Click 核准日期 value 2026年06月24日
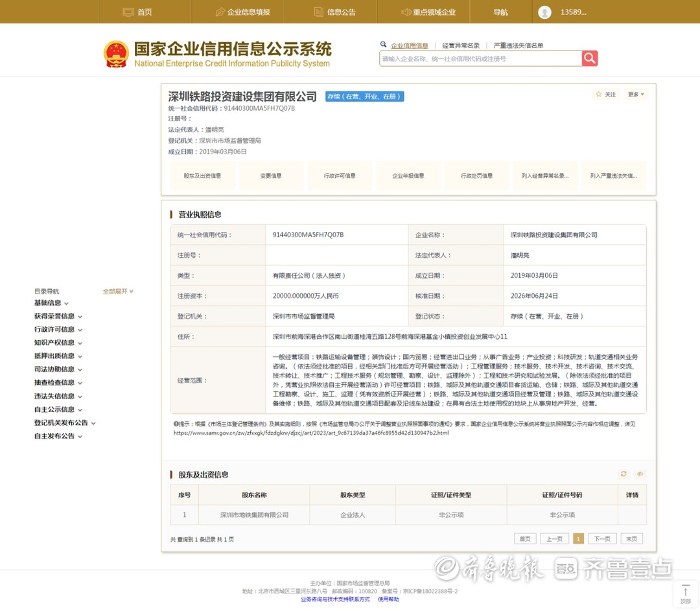Viewport: 700px width, 611px height. (x=534, y=296)
